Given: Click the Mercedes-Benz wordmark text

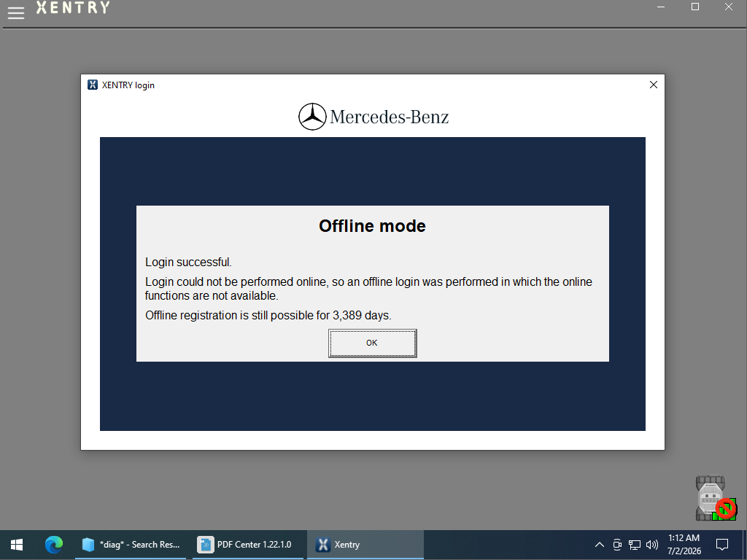Looking at the screenshot, I should pos(390,117).
